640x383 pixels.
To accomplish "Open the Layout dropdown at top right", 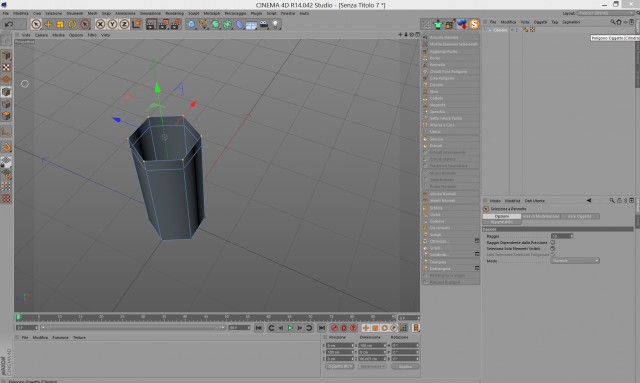I will 605,13.
